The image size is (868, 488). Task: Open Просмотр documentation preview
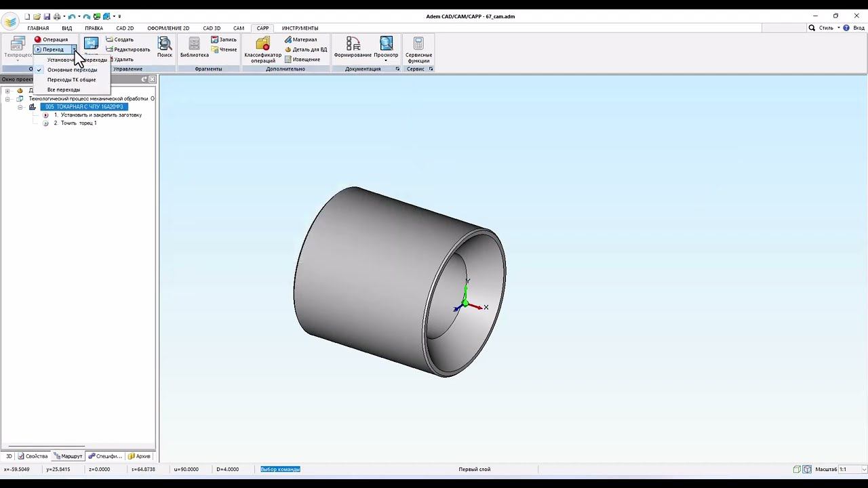pos(386,49)
